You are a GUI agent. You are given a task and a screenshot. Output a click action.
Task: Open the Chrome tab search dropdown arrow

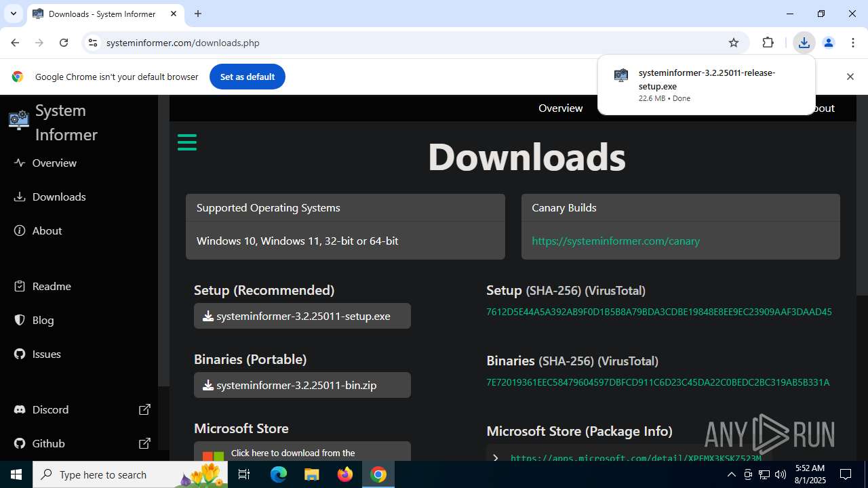pyautogui.click(x=13, y=14)
